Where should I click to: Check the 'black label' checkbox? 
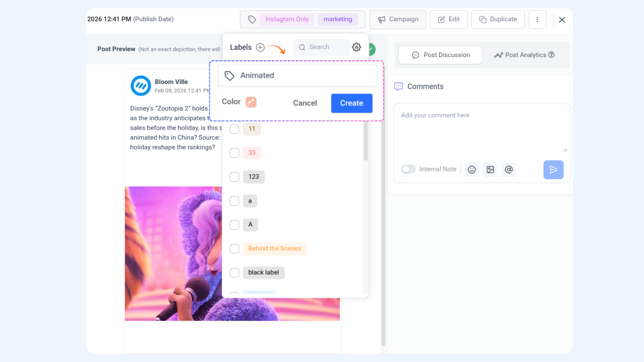[x=234, y=273]
